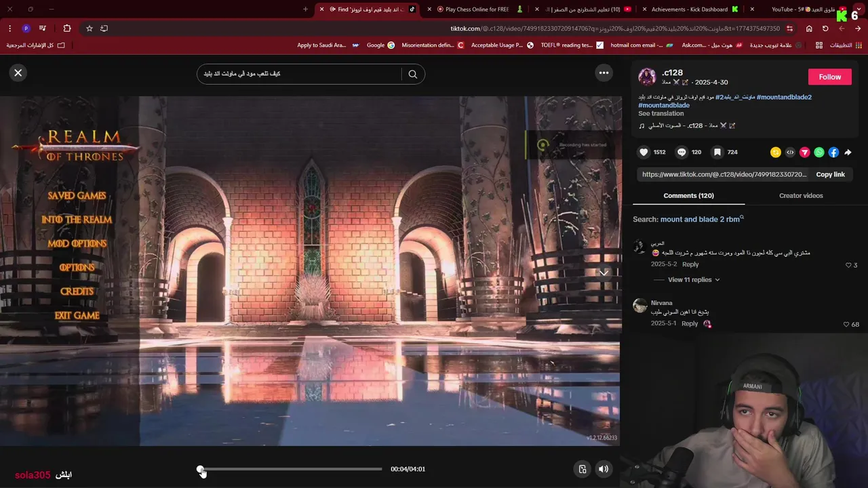The image size is (868, 488).
Task: Open all bookmarks folder in bookmarks bar
Action: (x=36, y=45)
